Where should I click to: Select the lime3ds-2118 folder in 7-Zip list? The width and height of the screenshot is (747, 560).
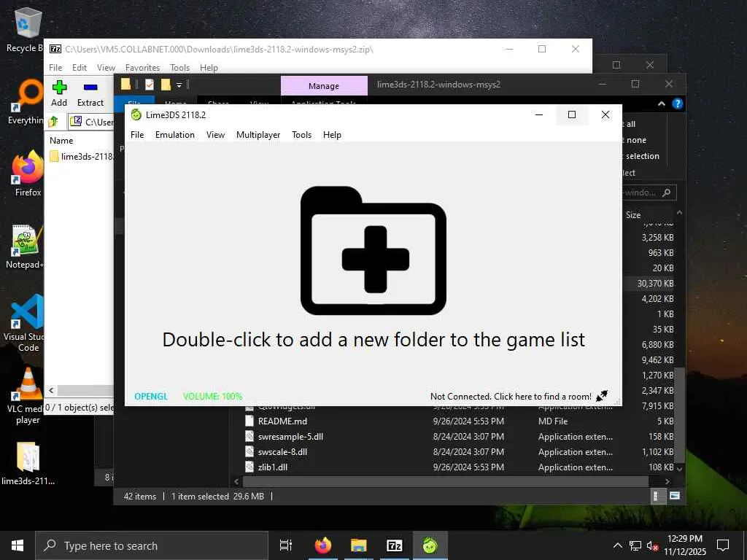pos(82,156)
